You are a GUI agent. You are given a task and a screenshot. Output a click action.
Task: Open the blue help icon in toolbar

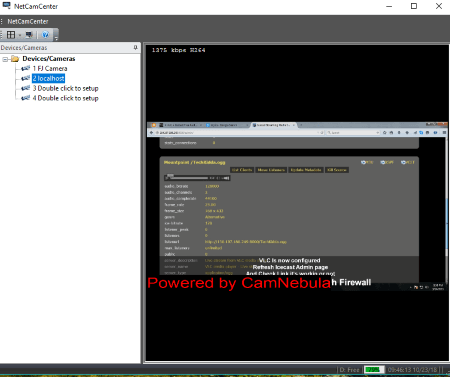[46, 35]
